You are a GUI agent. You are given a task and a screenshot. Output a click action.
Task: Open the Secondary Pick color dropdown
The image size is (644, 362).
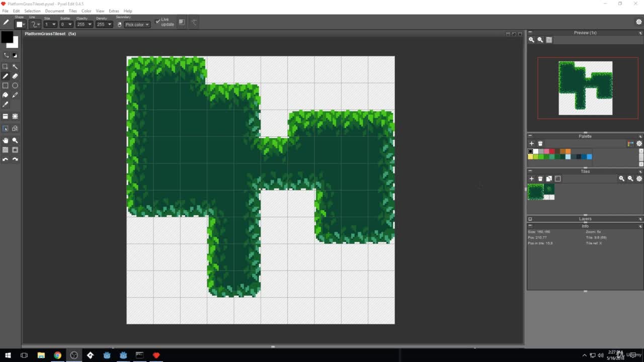coord(137,24)
